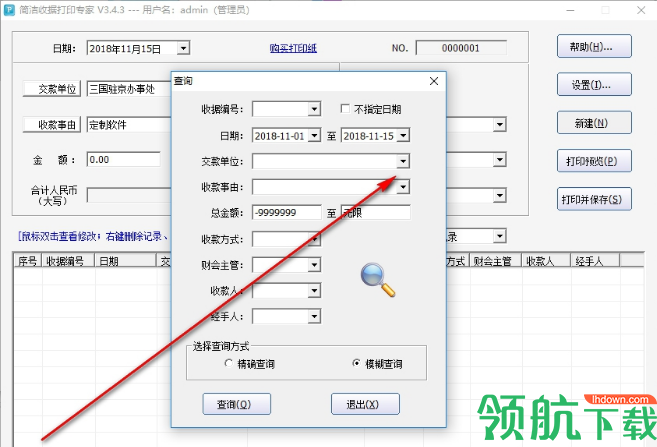Click the 收款事由 field 定制软件

click(129, 125)
